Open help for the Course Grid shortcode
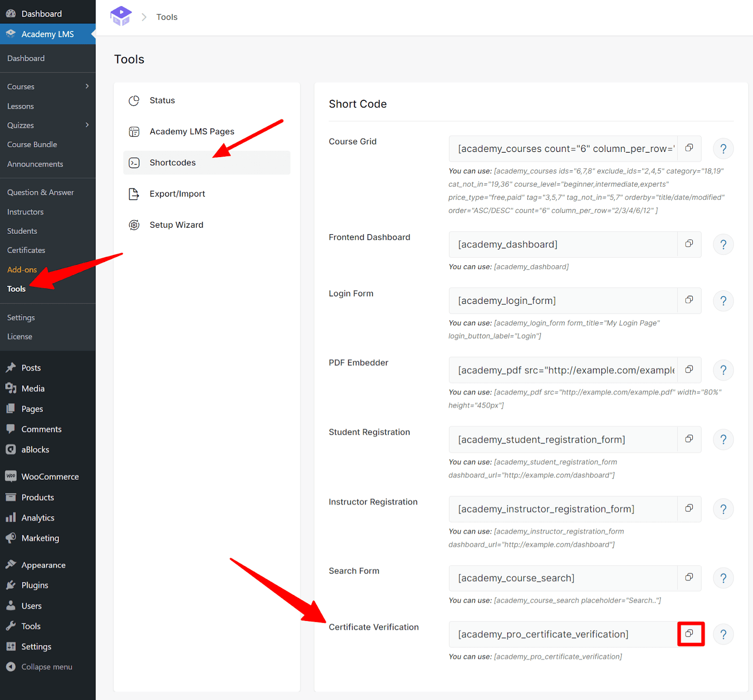 723,148
